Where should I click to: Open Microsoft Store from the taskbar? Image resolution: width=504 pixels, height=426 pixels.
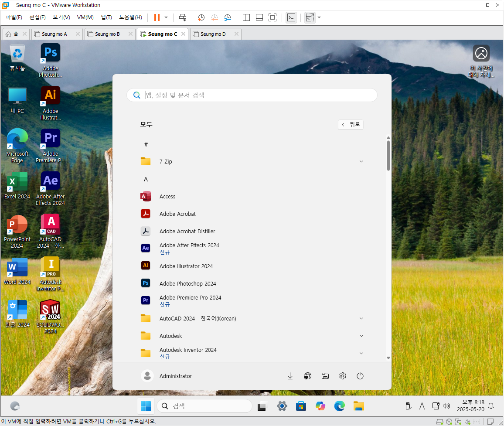(x=301, y=406)
